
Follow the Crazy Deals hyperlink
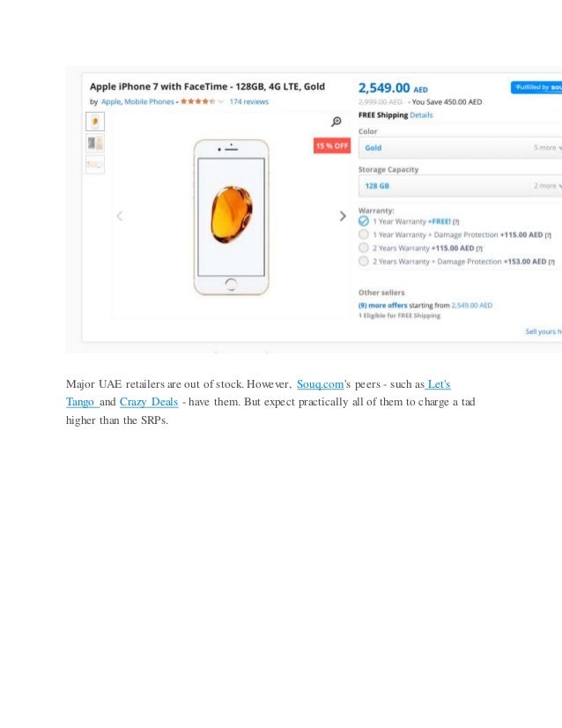coord(149,402)
